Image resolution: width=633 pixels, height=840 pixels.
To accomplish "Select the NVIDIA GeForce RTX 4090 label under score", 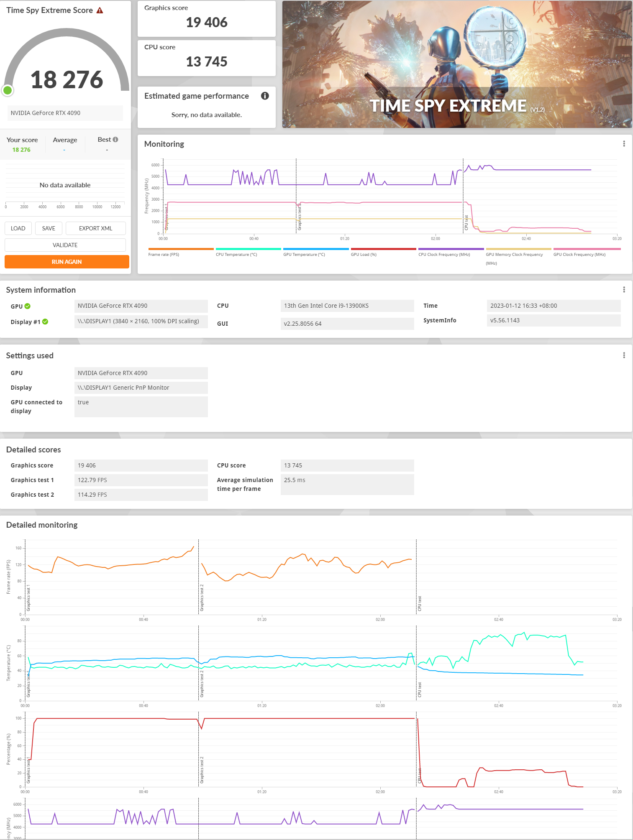I will click(65, 113).
